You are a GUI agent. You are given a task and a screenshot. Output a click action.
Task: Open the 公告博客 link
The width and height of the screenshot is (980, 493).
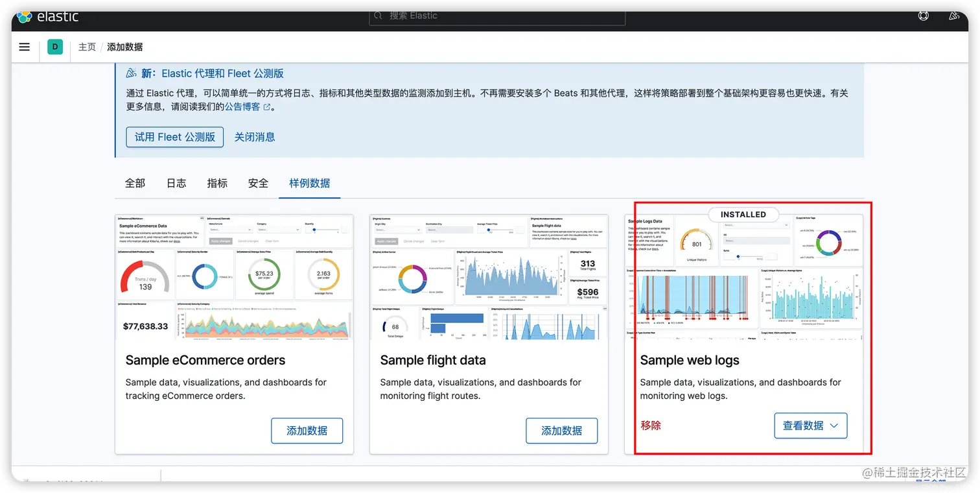click(242, 107)
